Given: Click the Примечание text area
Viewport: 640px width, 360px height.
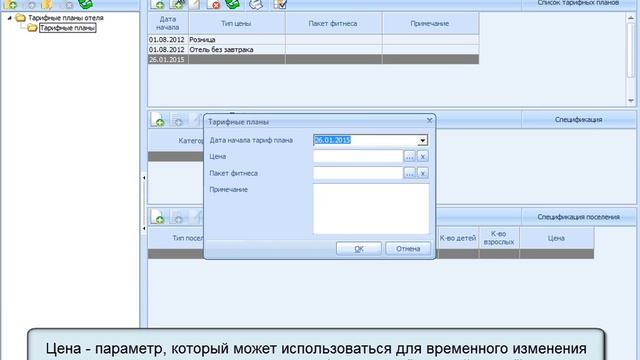Looking at the screenshot, I should [x=371, y=209].
